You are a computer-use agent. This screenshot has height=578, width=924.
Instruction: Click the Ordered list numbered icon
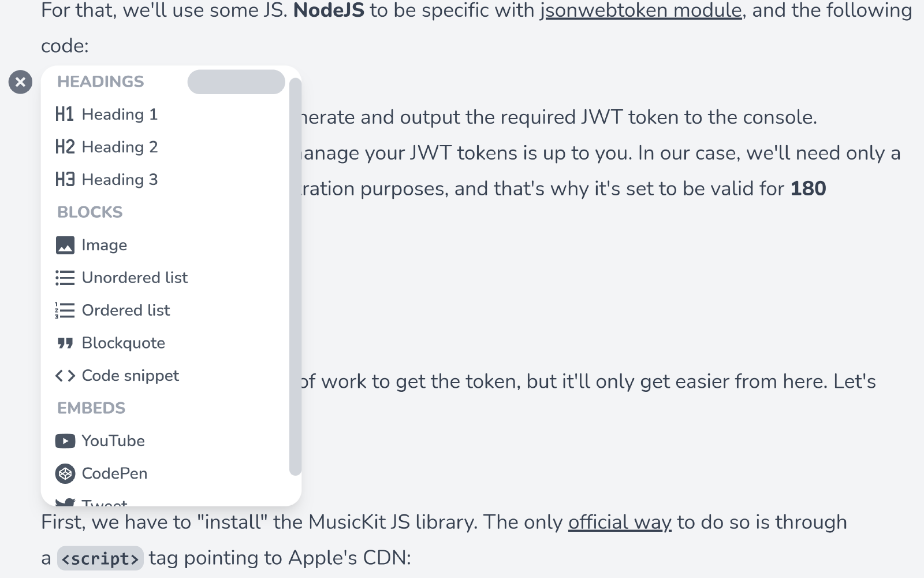65,310
